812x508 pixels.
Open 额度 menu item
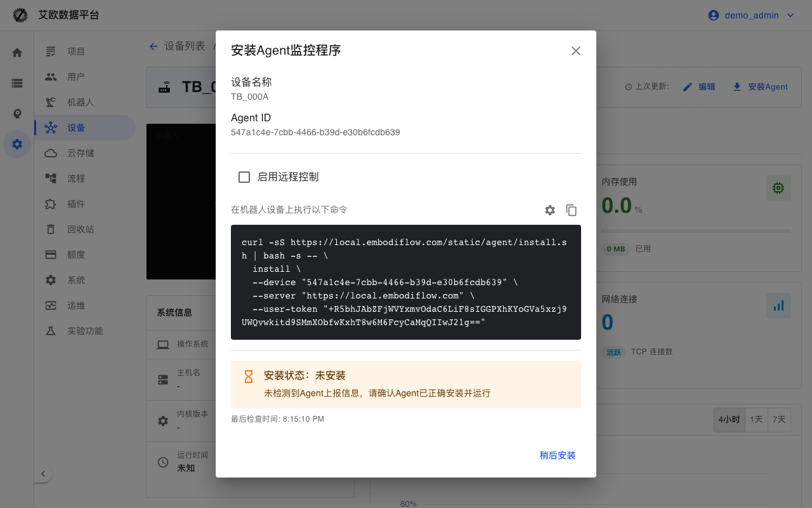pos(85,255)
